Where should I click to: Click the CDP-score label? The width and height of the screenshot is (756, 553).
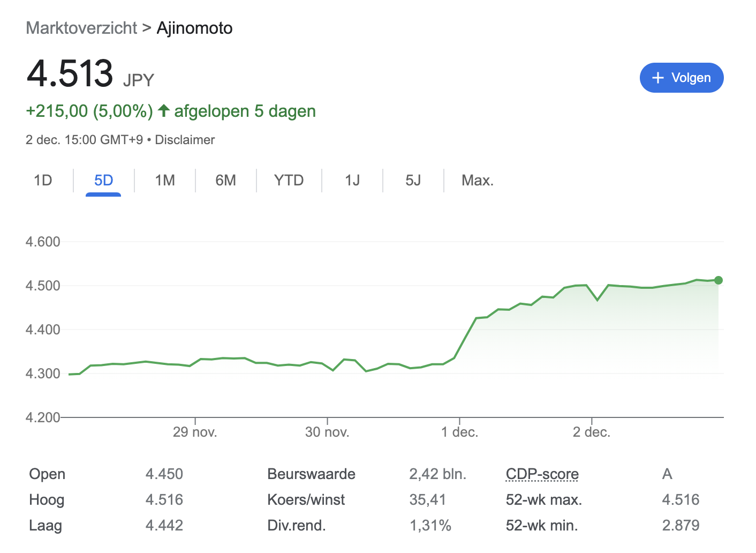click(542, 474)
